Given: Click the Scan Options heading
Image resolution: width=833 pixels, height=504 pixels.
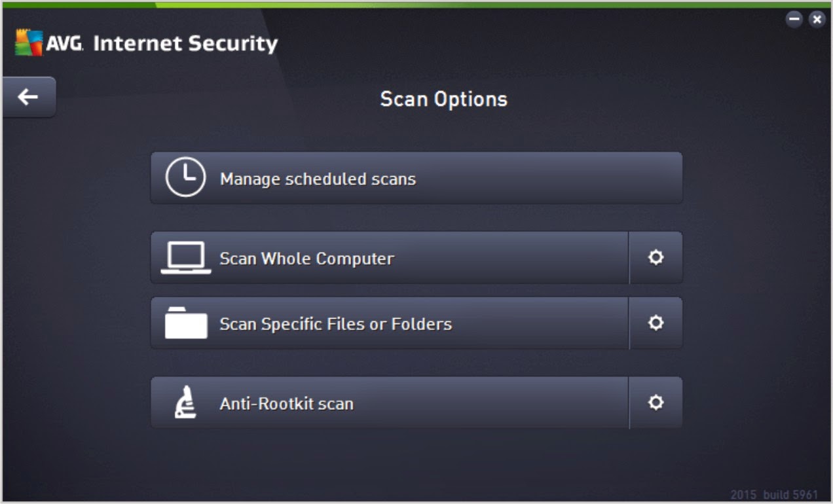Looking at the screenshot, I should (443, 99).
